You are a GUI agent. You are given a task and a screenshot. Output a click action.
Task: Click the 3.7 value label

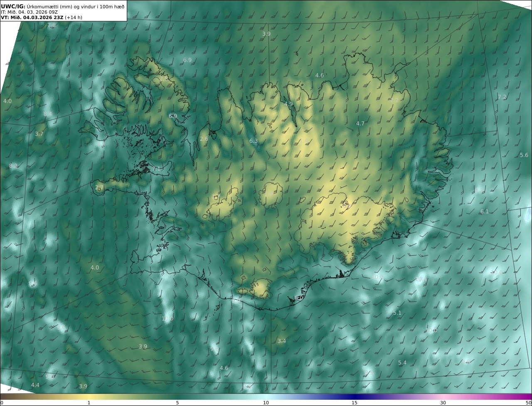pos(39,134)
